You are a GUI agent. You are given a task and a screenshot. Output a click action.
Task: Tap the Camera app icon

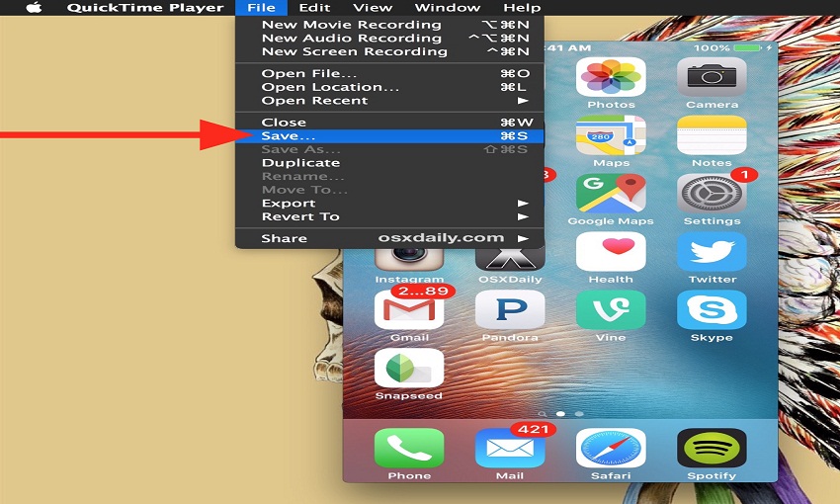click(712, 78)
